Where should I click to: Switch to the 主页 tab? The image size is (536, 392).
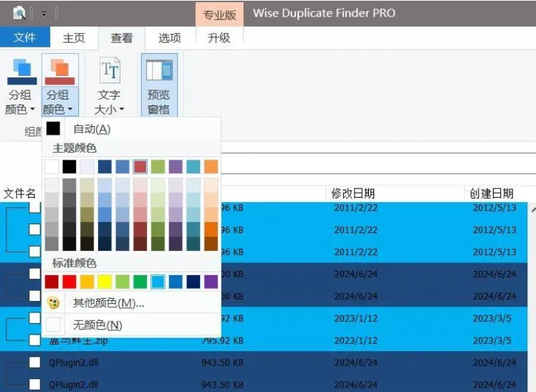(x=74, y=38)
